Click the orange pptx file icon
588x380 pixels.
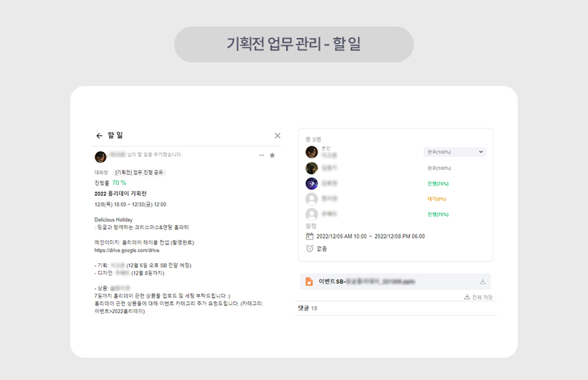click(x=310, y=282)
